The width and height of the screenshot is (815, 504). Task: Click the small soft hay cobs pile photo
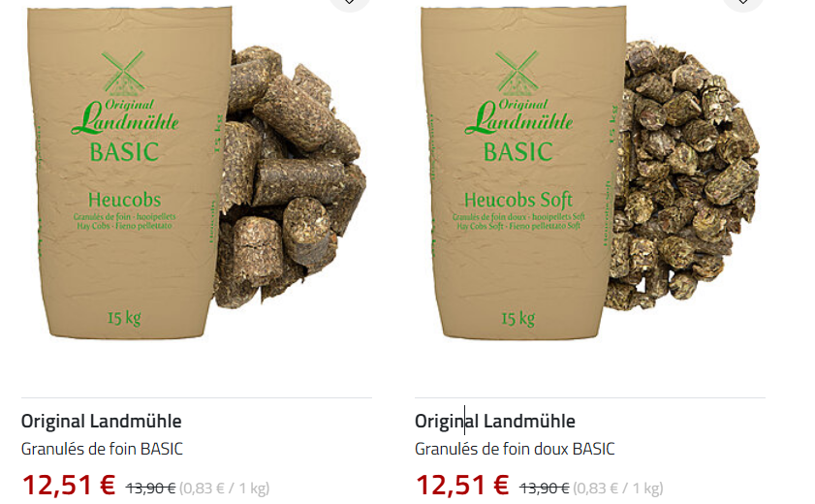683,176
